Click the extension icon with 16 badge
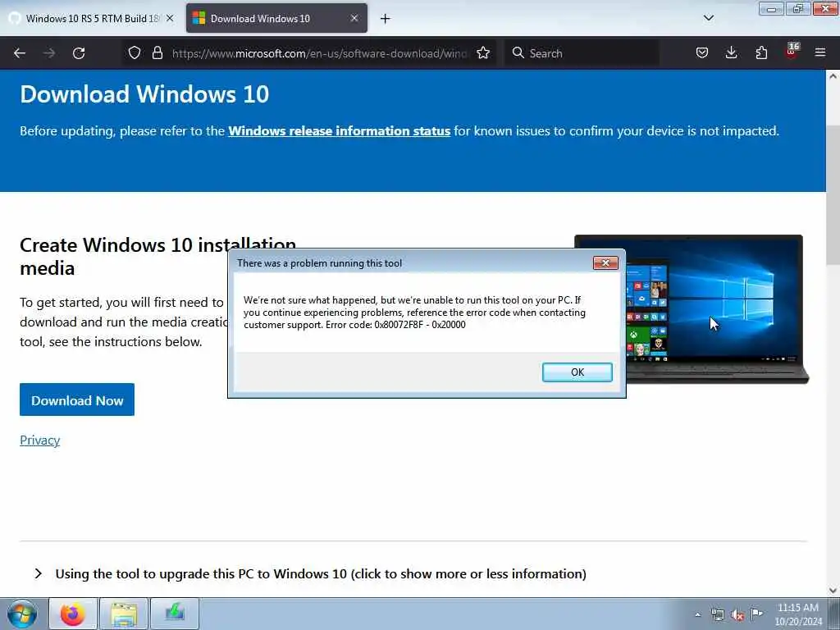The width and height of the screenshot is (840, 630). [x=792, y=52]
